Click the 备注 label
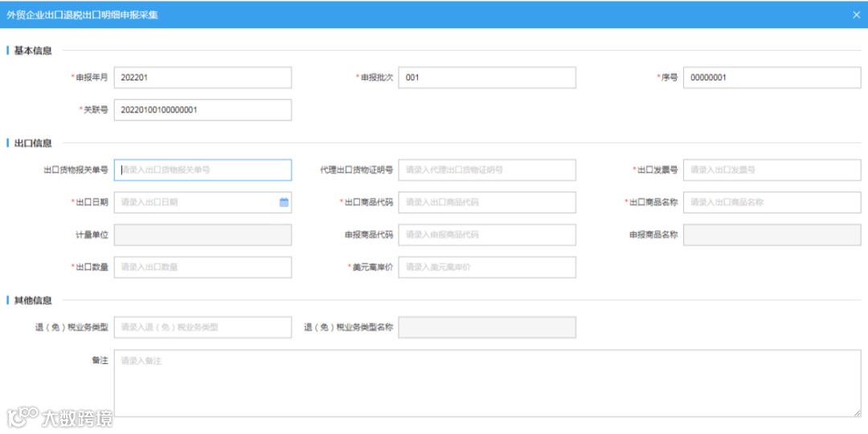 (x=100, y=360)
